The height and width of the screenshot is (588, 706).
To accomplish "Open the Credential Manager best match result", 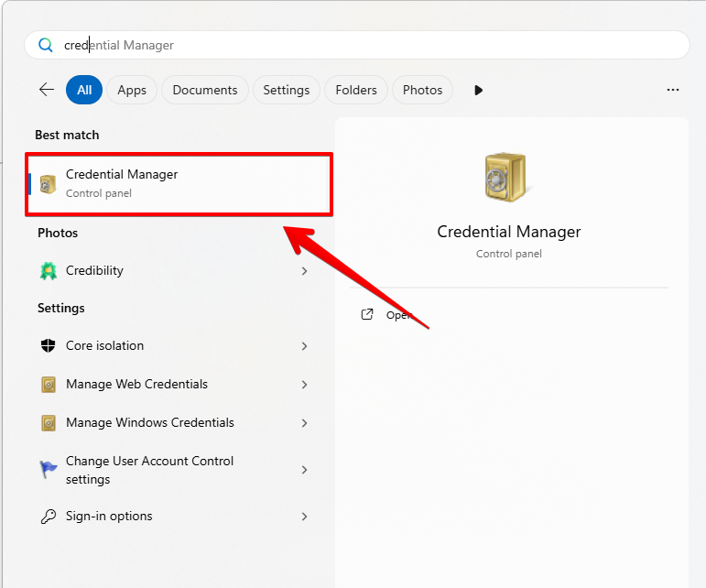I will coord(179,183).
